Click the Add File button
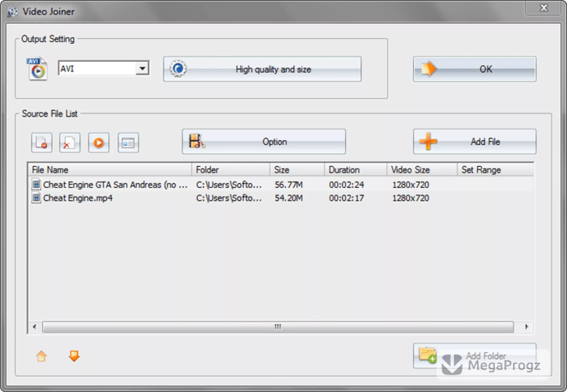The image size is (567, 392). 475,141
